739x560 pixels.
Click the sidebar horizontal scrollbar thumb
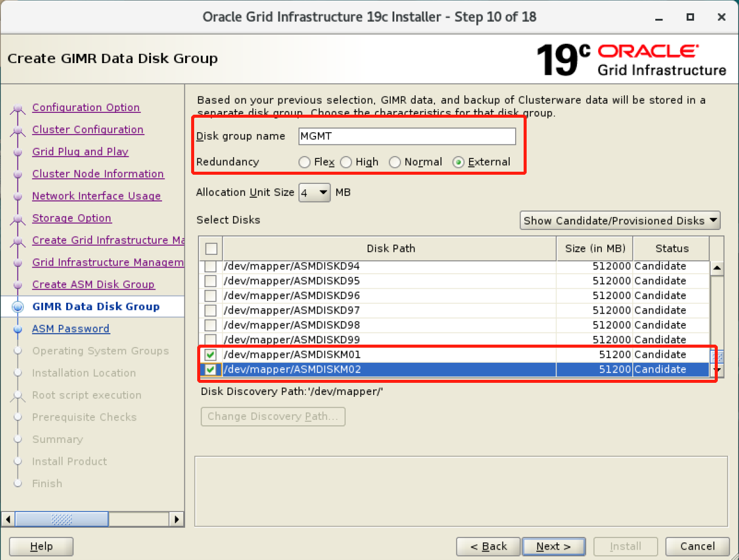coord(62,519)
